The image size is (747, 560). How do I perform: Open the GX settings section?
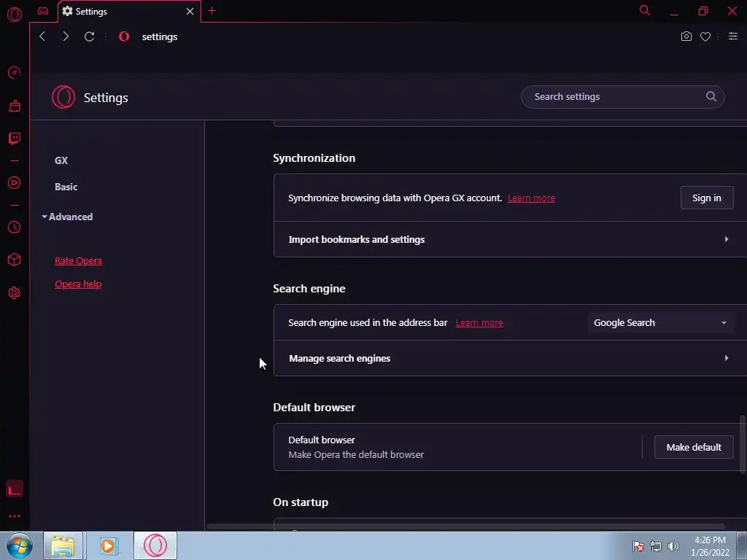(x=61, y=160)
